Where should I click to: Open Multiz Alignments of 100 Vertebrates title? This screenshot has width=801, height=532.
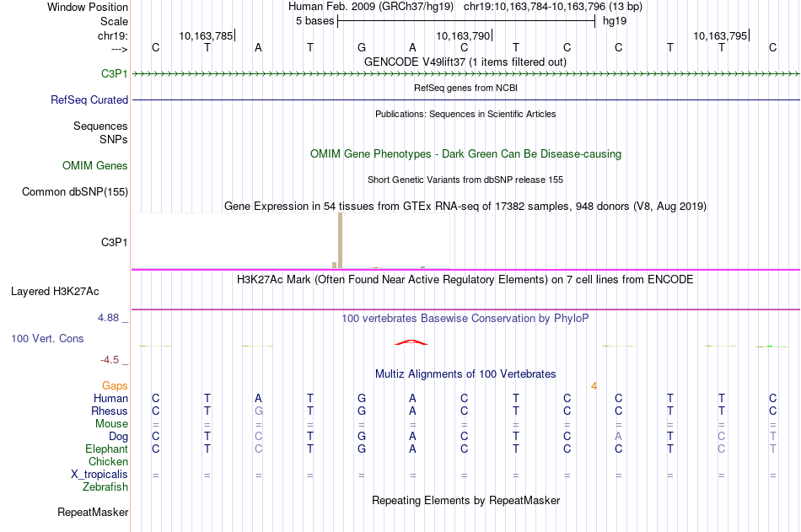click(x=465, y=374)
